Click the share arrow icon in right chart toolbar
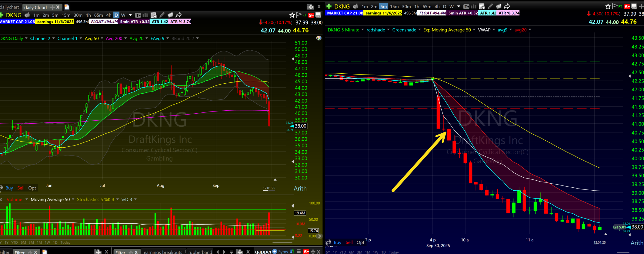644x254 pixels. pos(507,6)
